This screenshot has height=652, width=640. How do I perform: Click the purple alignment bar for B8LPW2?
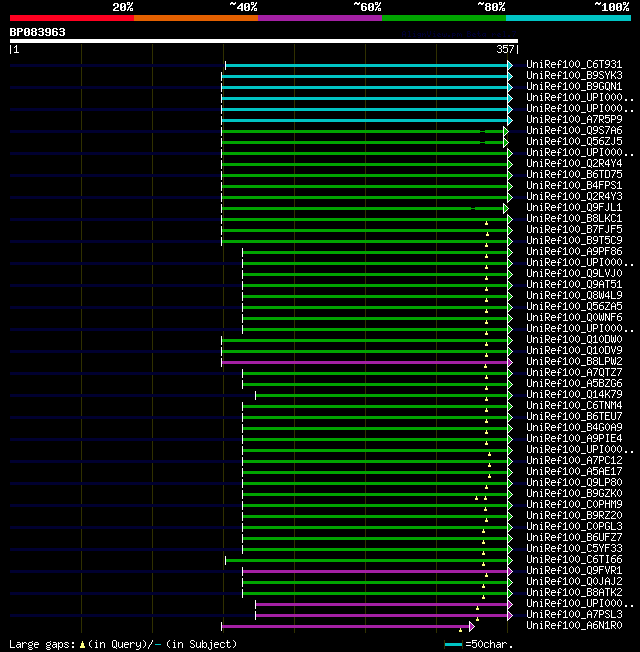coord(365,363)
